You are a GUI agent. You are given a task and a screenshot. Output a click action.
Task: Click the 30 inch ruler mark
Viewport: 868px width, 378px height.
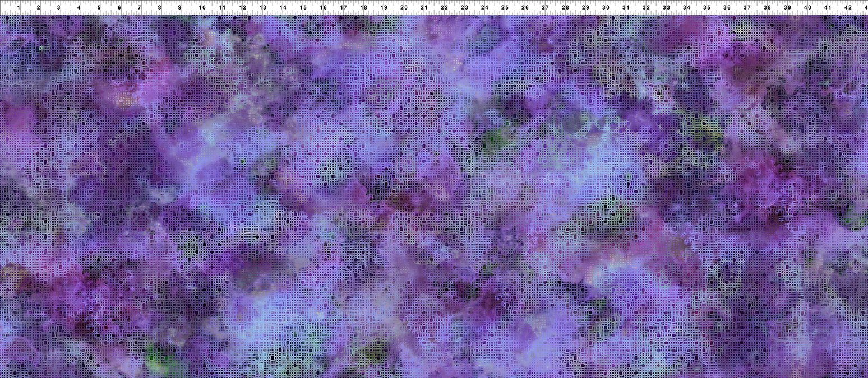pyautogui.click(x=606, y=8)
